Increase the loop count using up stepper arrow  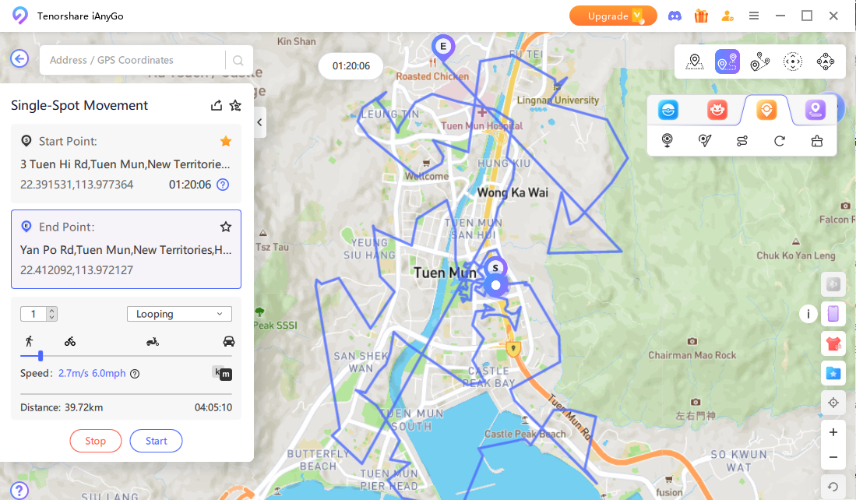52,311
